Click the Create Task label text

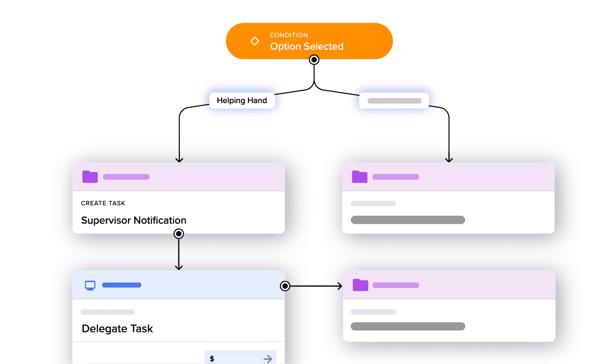pos(103,203)
